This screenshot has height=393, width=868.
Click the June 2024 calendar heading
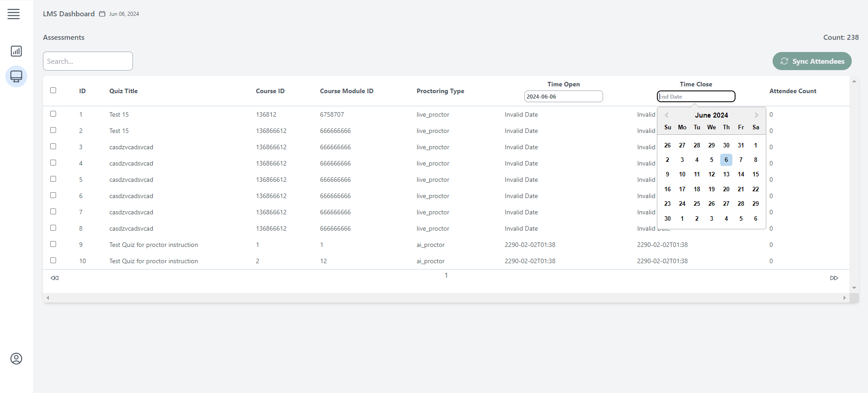[712, 115]
